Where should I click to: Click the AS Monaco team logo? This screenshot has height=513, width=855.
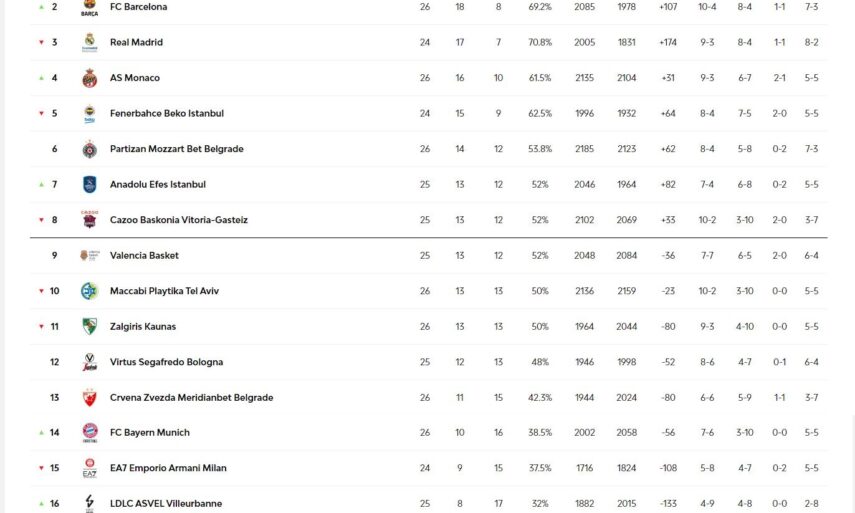coord(89,78)
